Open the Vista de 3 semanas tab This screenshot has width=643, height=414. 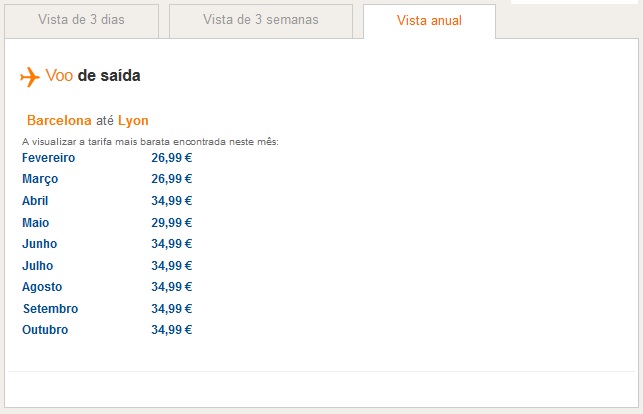pos(261,21)
